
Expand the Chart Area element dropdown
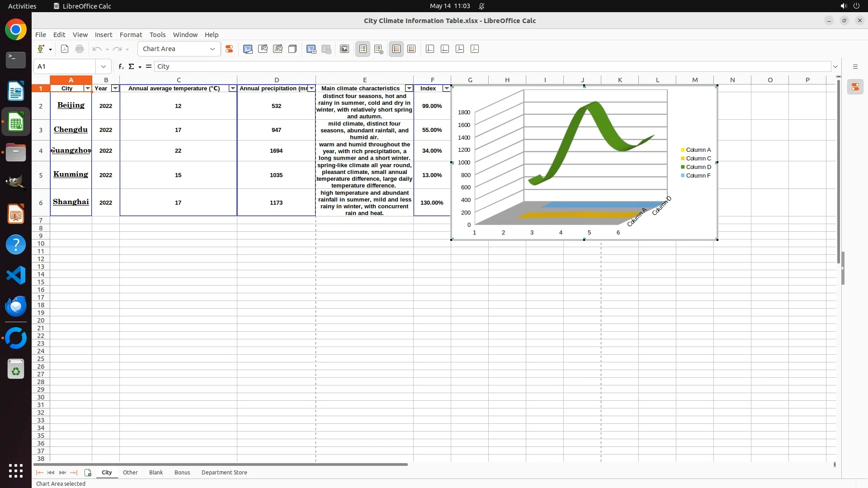pos(212,49)
